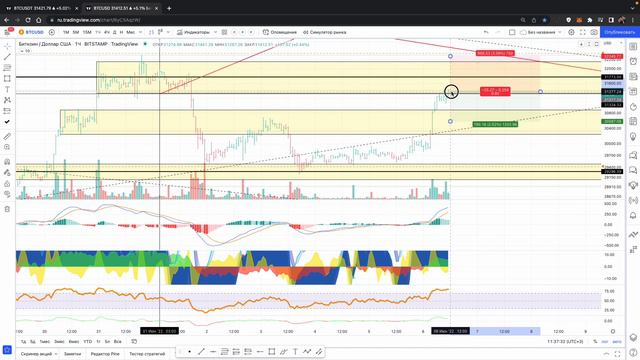Toggle hide all drawings
Screen dimensions: 640x360
click(x=7, y=194)
